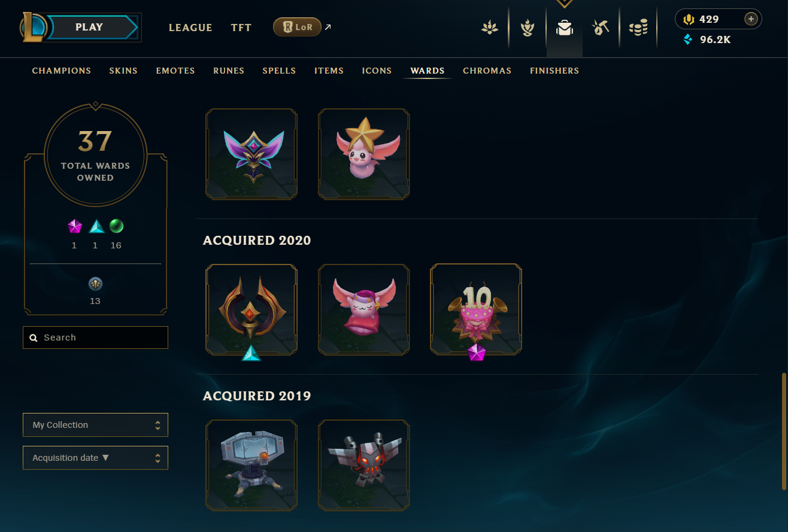Open the TFT link
788x532 pixels.
241,28
